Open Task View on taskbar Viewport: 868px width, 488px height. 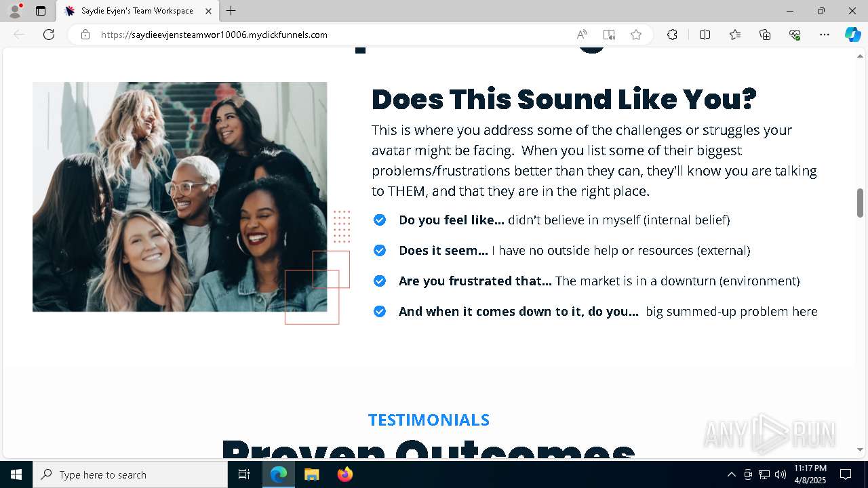point(244,474)
